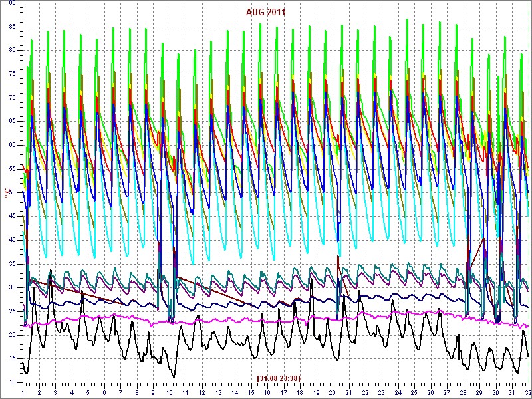Click day "22" on the date axis
This screenshot has height=399, width=532.
364,392
